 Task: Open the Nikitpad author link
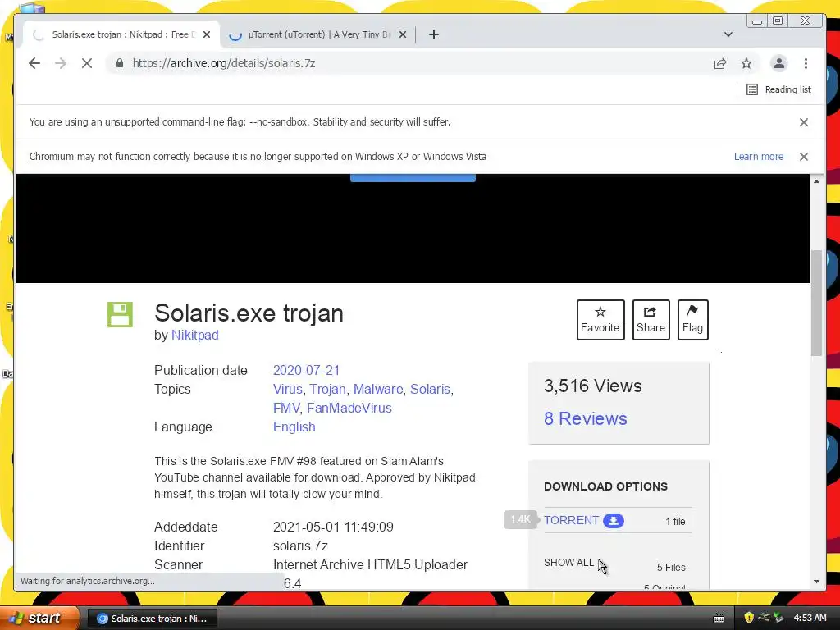coord(195,335)
